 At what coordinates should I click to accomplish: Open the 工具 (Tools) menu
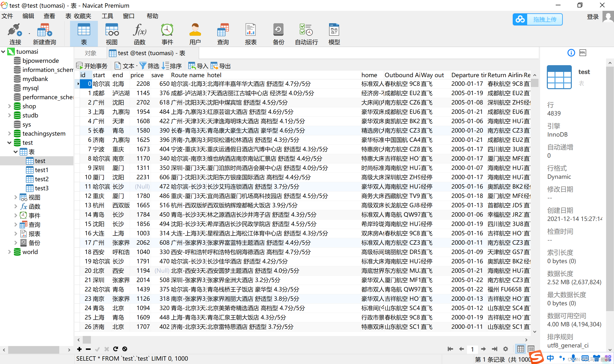click(107, 16)
